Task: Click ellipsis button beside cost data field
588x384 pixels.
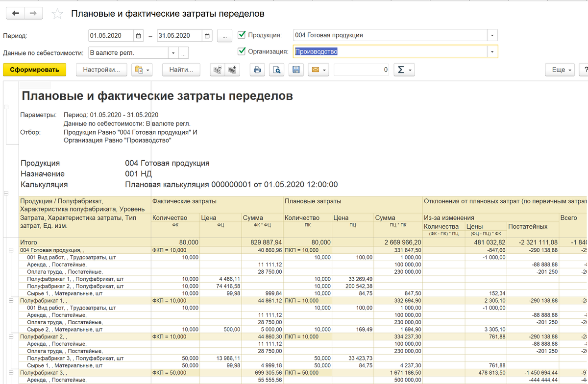Action: tap(184, 53)
